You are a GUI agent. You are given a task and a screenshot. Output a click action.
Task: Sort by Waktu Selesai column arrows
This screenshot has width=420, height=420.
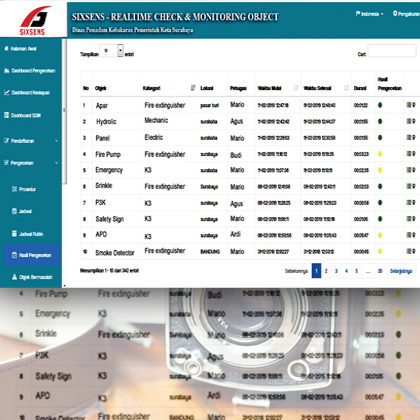[346, 88]
